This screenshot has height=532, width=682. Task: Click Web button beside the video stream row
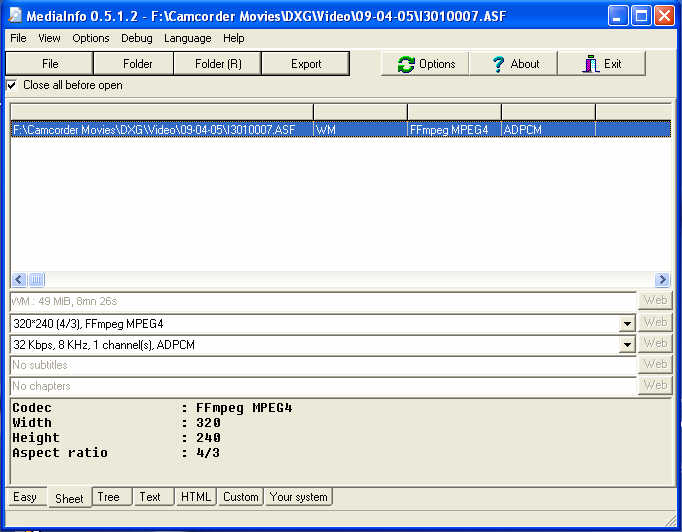655,322
